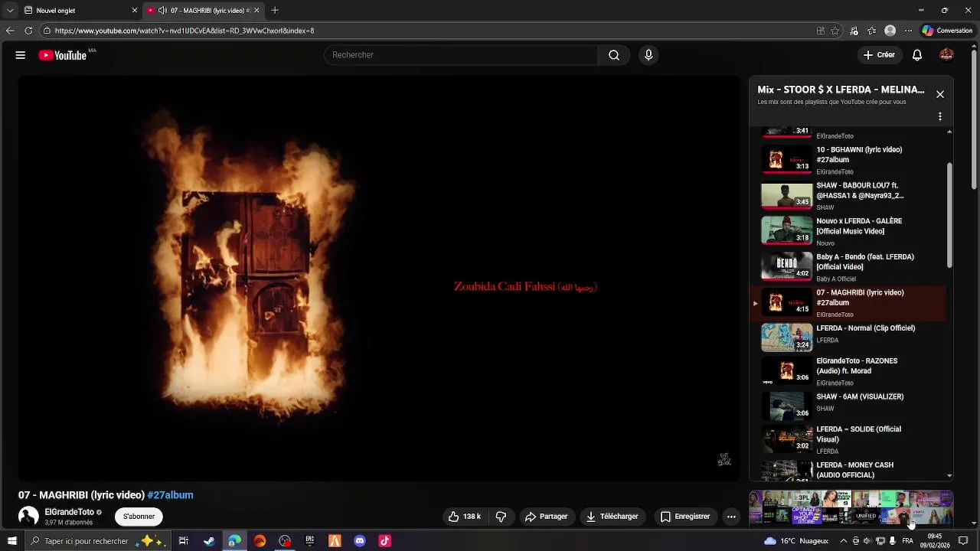Click the YouTube search magnifier button

[614, 55]
